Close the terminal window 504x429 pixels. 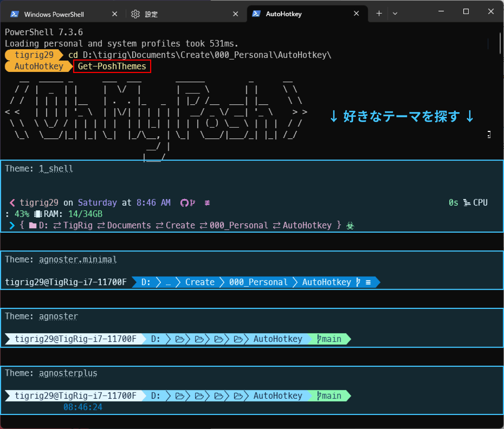(491, 12)
